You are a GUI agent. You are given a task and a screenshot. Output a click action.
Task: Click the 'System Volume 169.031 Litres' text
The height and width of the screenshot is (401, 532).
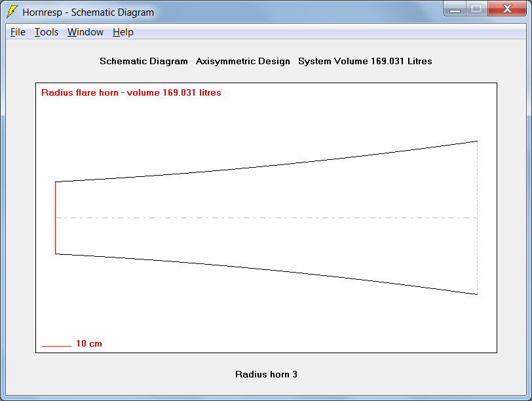(365, 61)
